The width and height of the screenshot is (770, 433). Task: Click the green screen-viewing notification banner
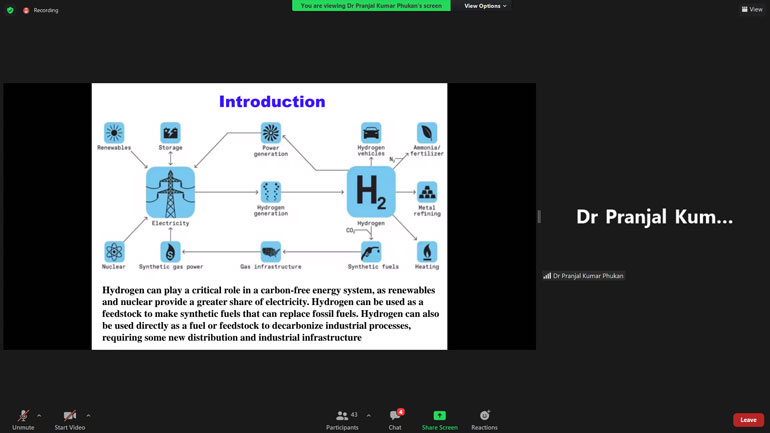371,6
